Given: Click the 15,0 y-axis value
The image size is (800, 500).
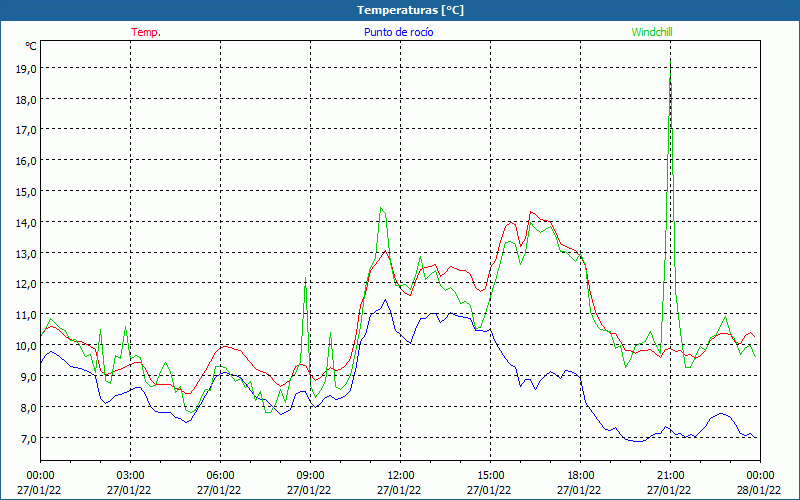Looking at the screenshot, I should 26,191.
